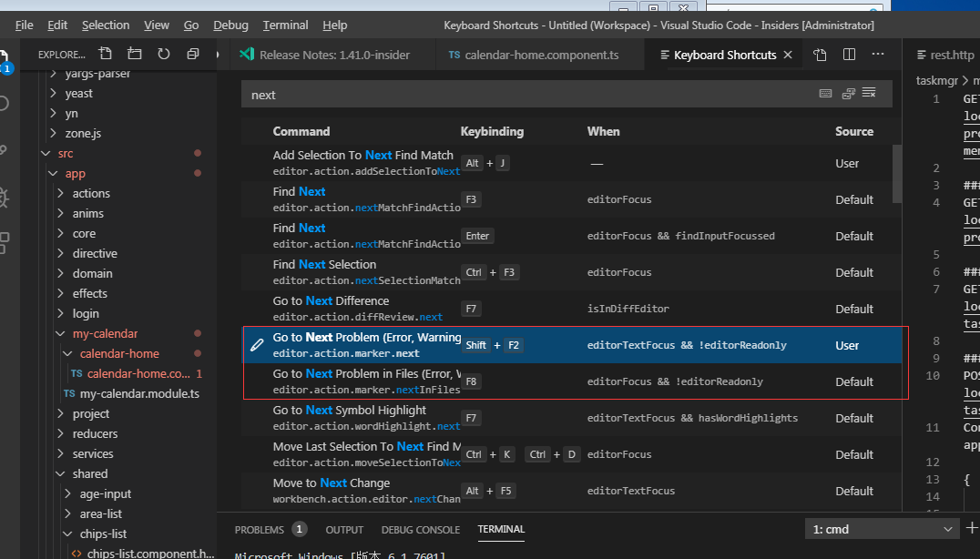Click the keybindings list vertical scrollbar

(897, 174)
